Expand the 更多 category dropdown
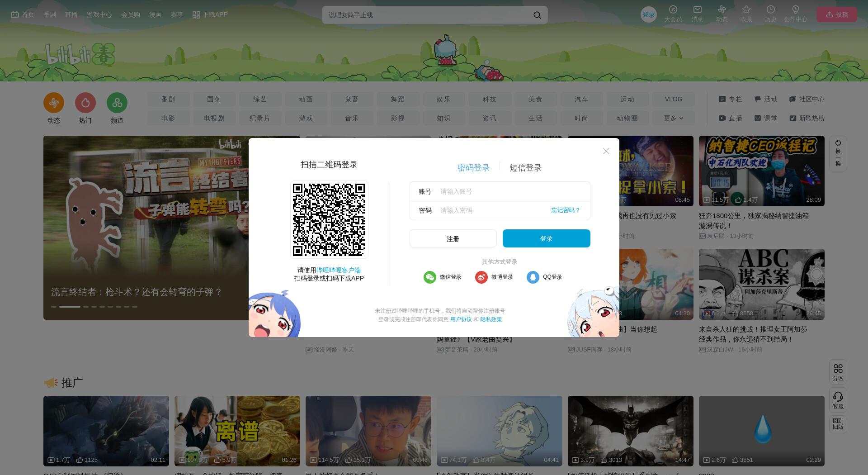The height and width of the screenshot is (475, 868). 673,118
